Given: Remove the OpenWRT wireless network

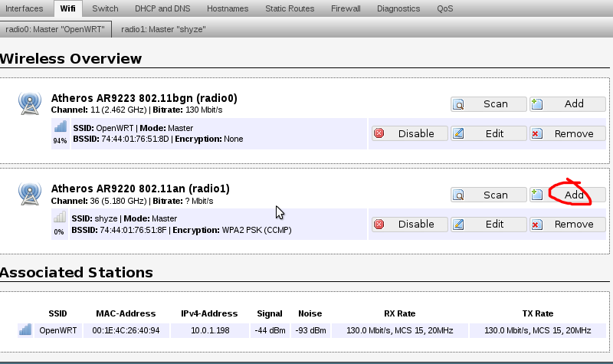Looking at the screenshot, I should click(568, 133).
